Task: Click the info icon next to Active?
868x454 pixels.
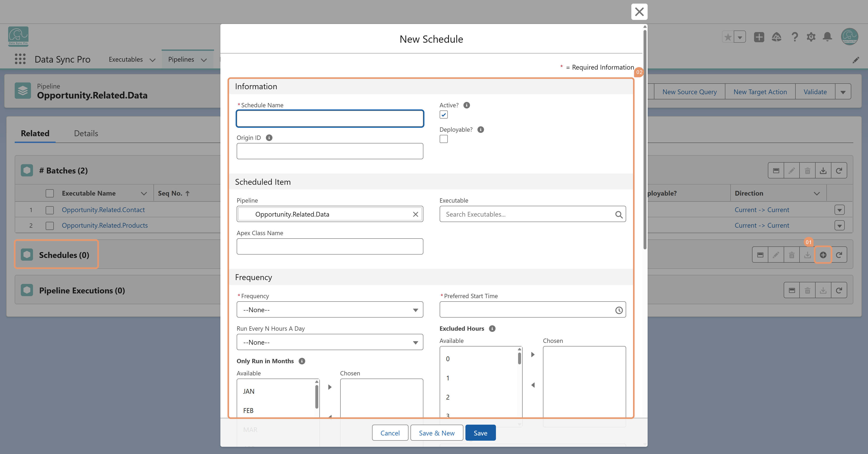Action: point(466,105)
